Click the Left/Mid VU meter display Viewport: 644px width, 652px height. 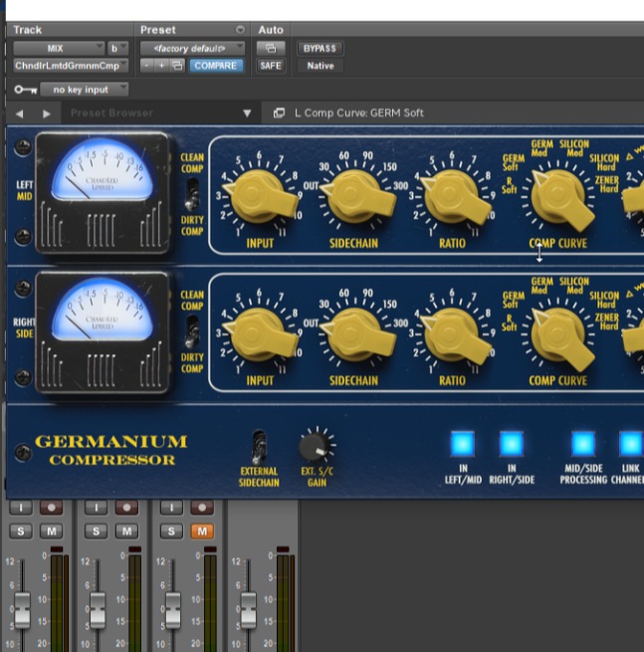coord(104,171)
